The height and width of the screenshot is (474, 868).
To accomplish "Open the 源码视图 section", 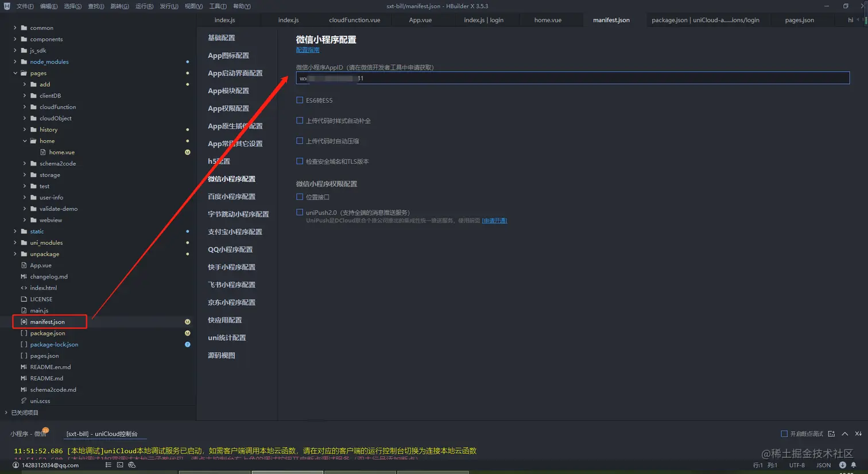I will [x=222, y=356].
